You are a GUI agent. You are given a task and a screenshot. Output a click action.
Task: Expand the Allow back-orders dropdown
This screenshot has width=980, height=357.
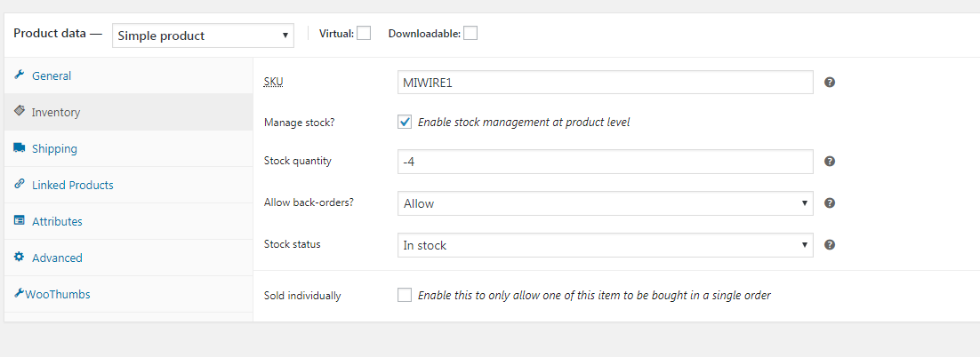tap(605, 203)
